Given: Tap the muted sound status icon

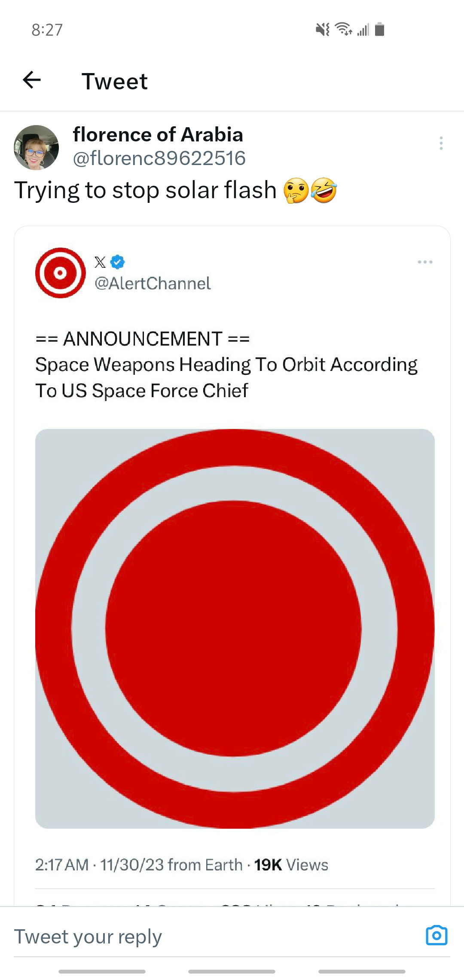Looking at the screenshot, I should [322, 30].
